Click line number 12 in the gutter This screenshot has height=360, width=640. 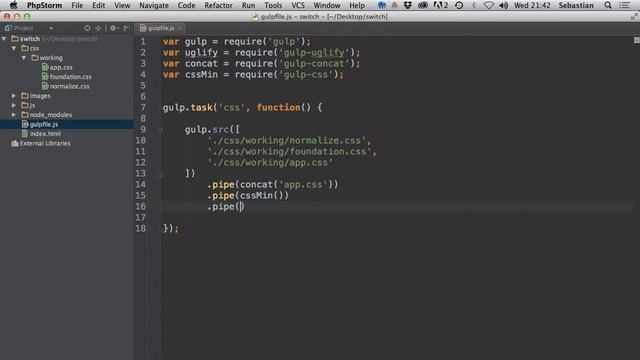(x=141, y=162)
